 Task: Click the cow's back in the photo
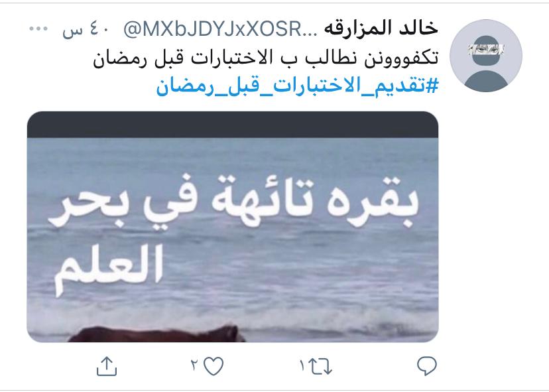tap(155, 334)
